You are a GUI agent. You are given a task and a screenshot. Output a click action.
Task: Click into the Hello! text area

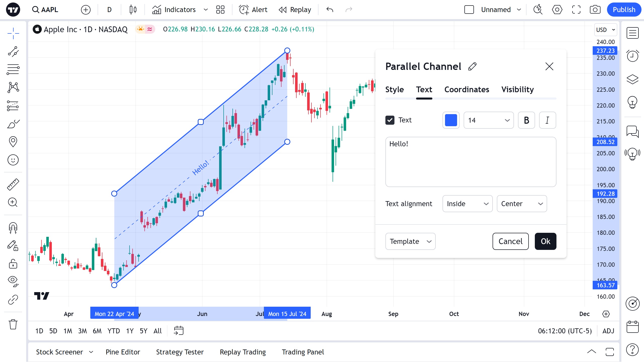[470, 162]
